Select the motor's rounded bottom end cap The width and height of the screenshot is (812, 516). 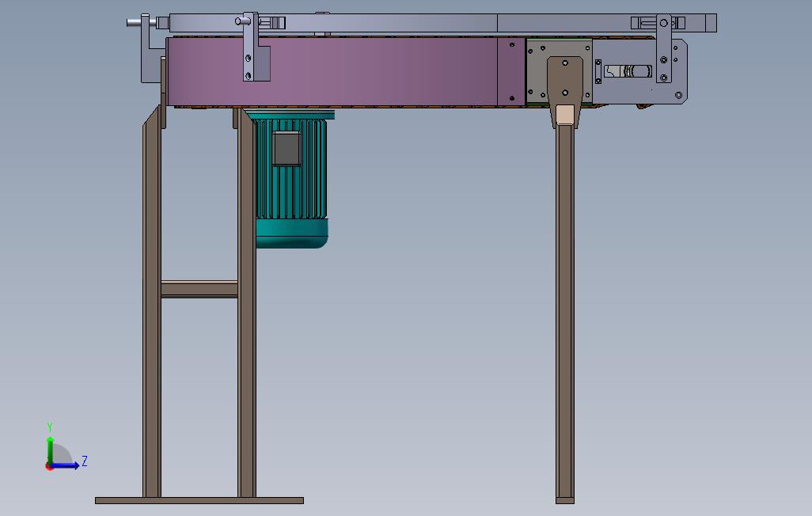coord(292,233)
